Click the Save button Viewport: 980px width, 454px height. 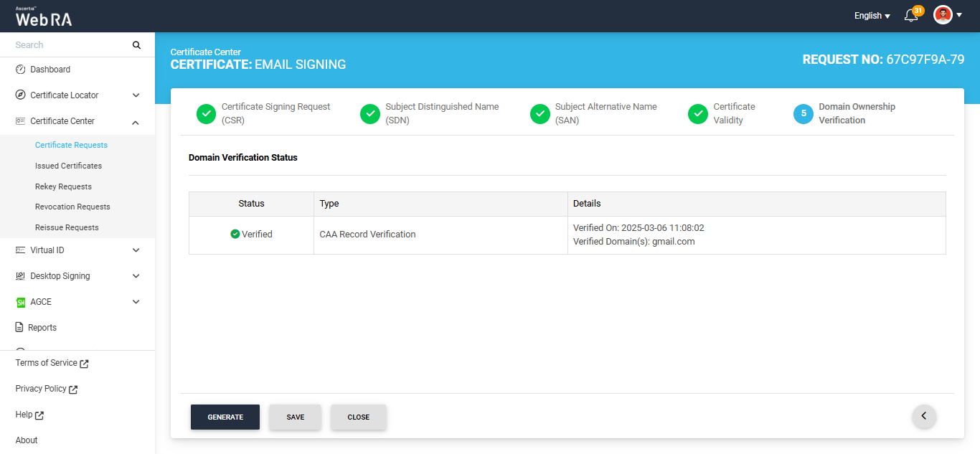295,417
